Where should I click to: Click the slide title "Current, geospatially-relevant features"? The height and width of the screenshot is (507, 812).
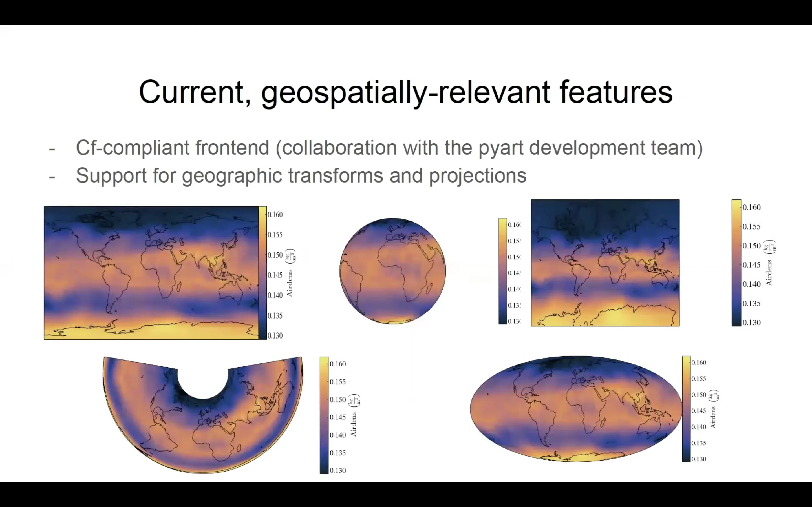click(x=405, y=92)
